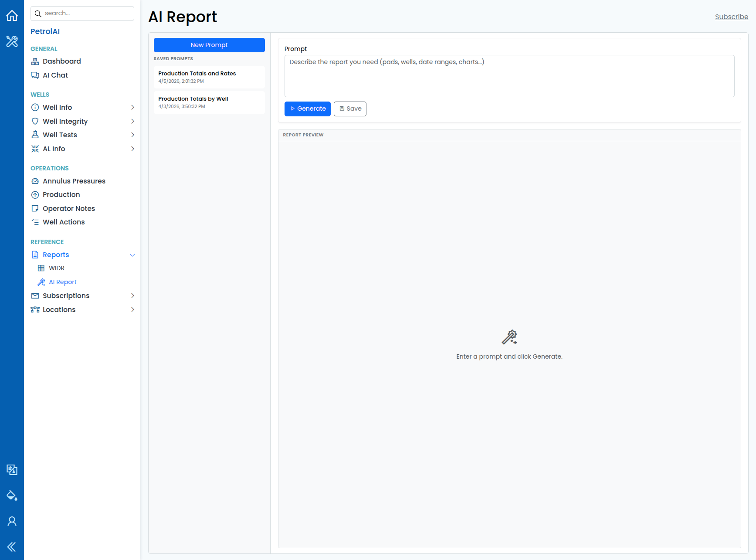
Task: Focus the Prompt description text area
Action: [509, 76]
